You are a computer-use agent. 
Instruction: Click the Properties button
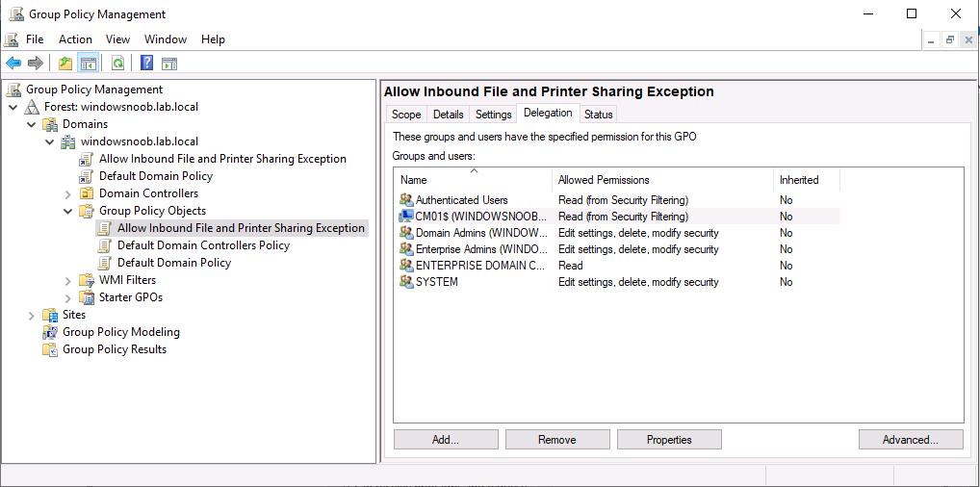[669, 440]
